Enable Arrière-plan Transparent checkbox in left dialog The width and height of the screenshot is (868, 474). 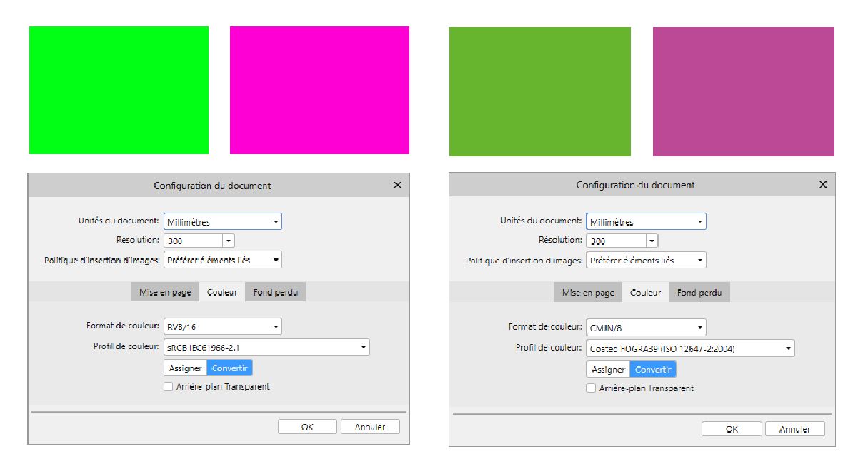click(x=169, y=386)
